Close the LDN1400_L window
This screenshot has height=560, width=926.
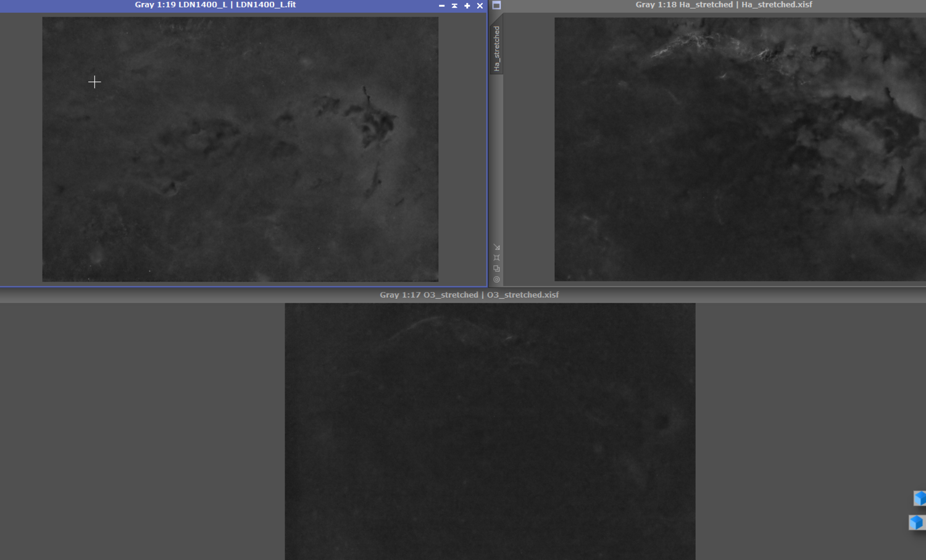click(x=480, y=5)
